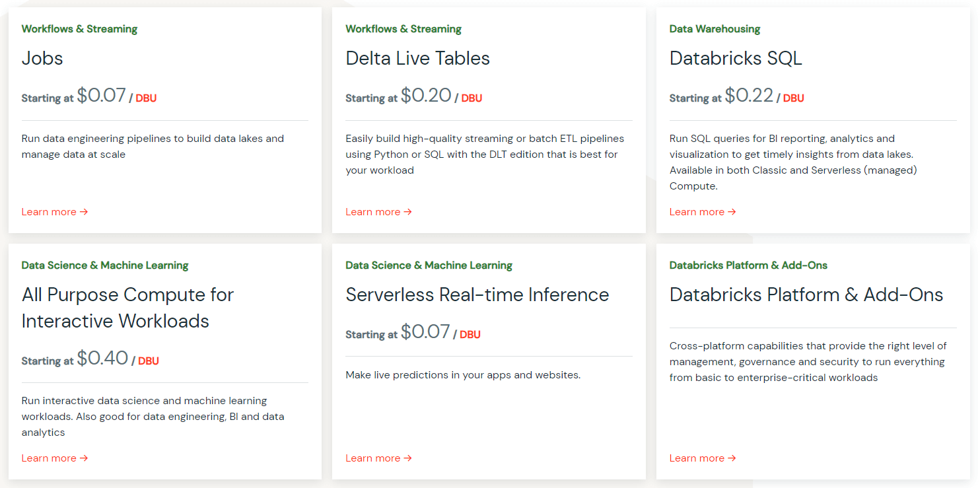Screen dimensions: 980x488
Task: Click the arrow icon on Delta Live Tables card
Action: [407, 211]
